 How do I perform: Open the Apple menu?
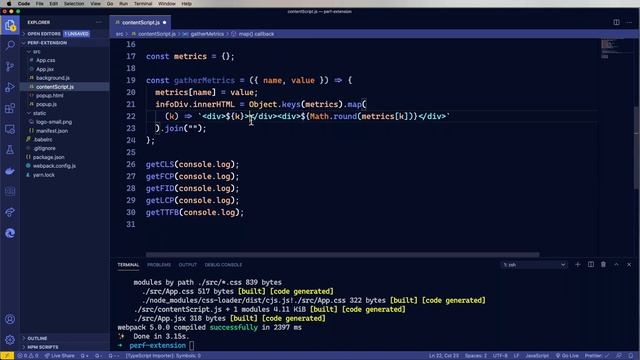[x=9, y=4]
